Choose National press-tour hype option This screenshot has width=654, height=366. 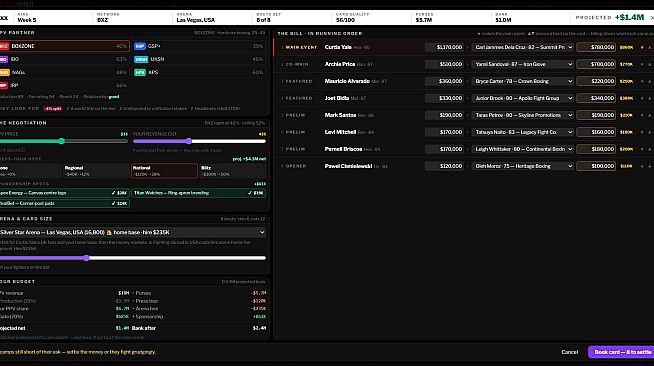(164, 171)
